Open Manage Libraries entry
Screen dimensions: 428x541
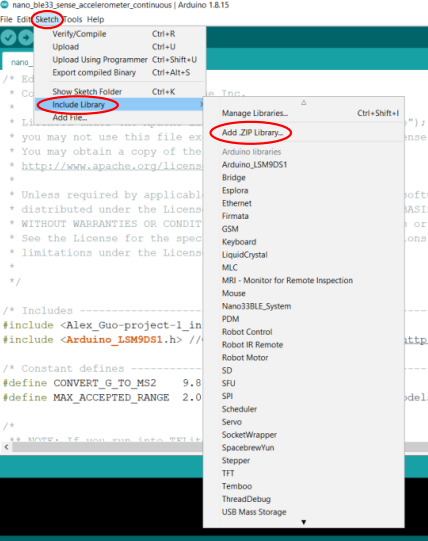click(255, 113)
